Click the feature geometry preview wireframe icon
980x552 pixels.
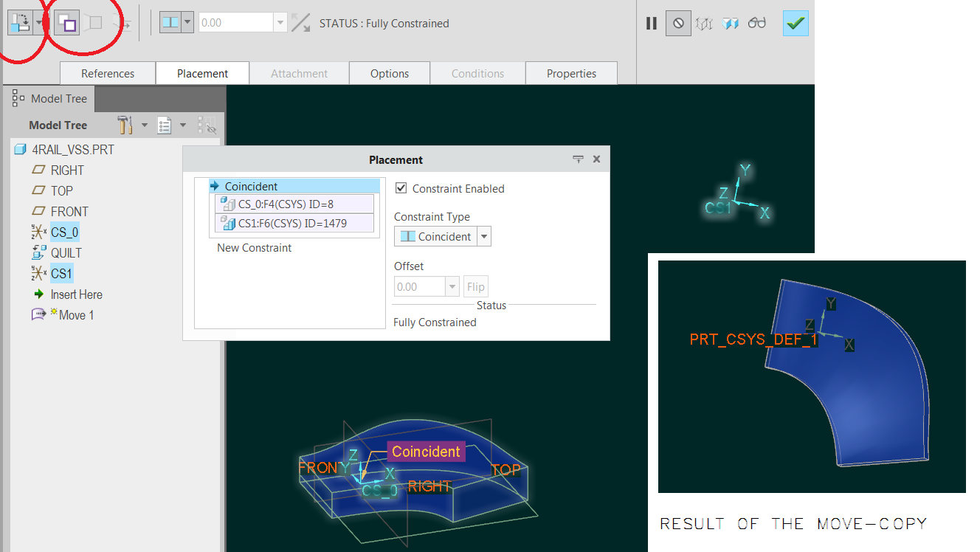(x=703, y=23)
